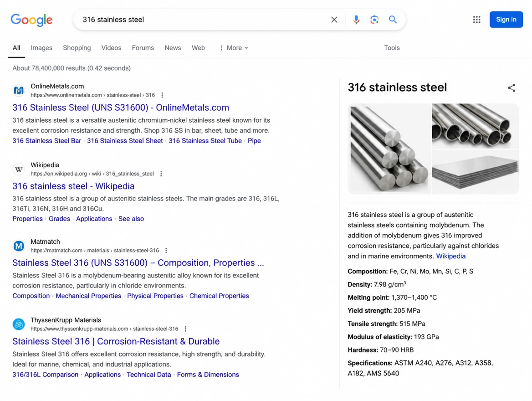
Task: Open the News tab
Action: pos(173,48)
